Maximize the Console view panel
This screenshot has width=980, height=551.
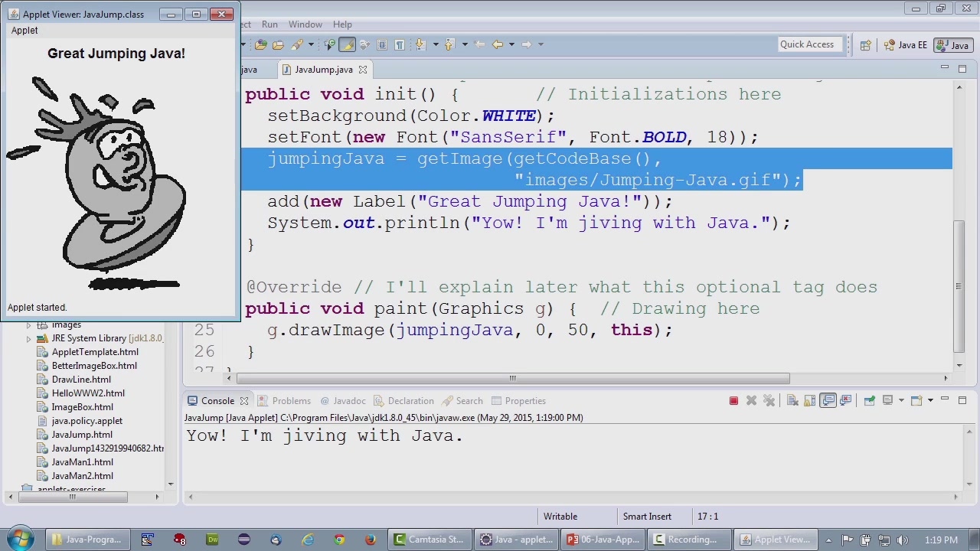point(962,399)
